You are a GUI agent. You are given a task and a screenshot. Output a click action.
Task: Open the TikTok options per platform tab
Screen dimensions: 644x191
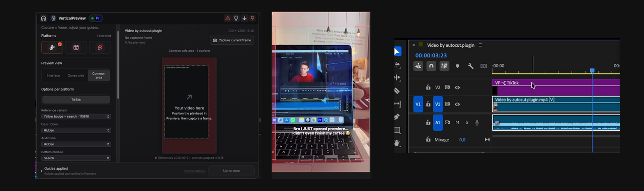(76, 100)
